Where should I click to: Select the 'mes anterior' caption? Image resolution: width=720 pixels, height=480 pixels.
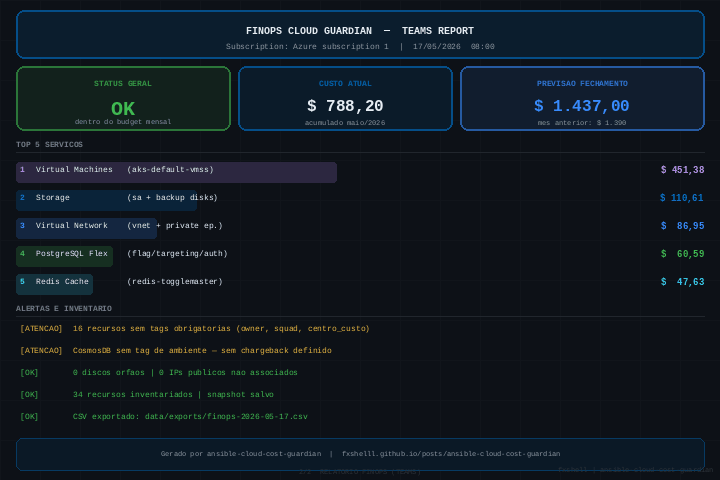(x=582, y=123)
